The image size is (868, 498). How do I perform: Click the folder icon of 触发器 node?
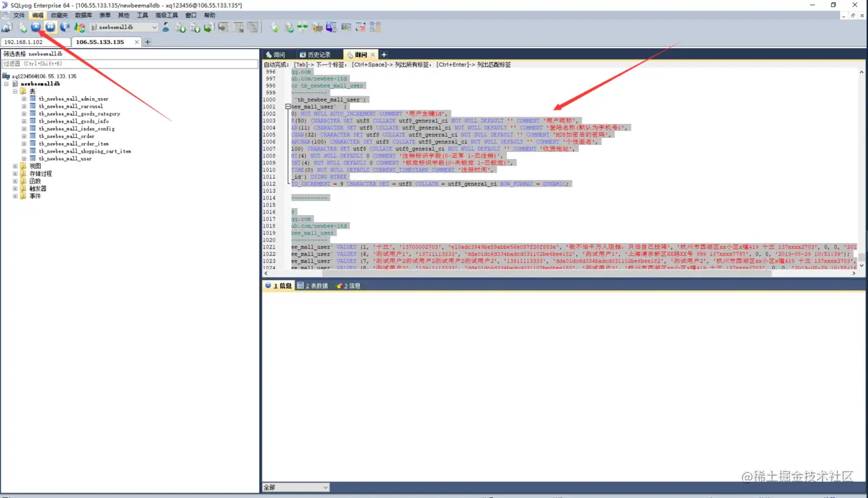point(23,188)
